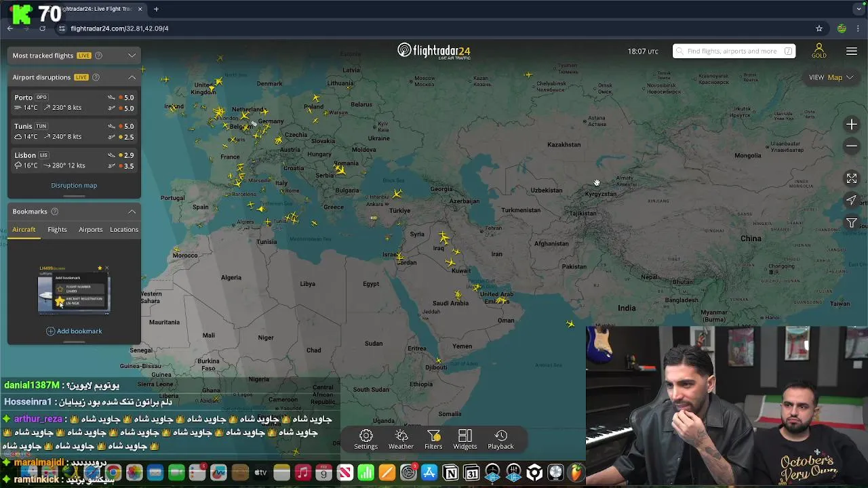Reload the page in browser
868x488 pixels.
tap(42, 28)
